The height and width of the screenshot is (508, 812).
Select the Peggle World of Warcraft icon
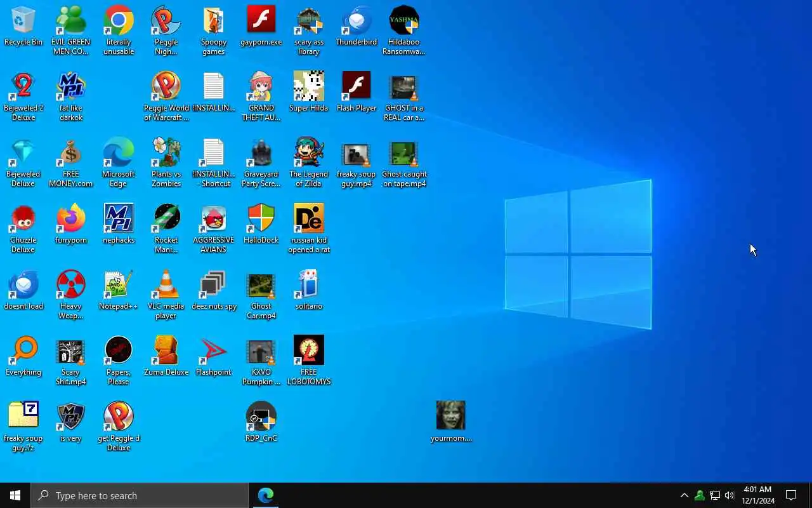[x=166, y=87]
